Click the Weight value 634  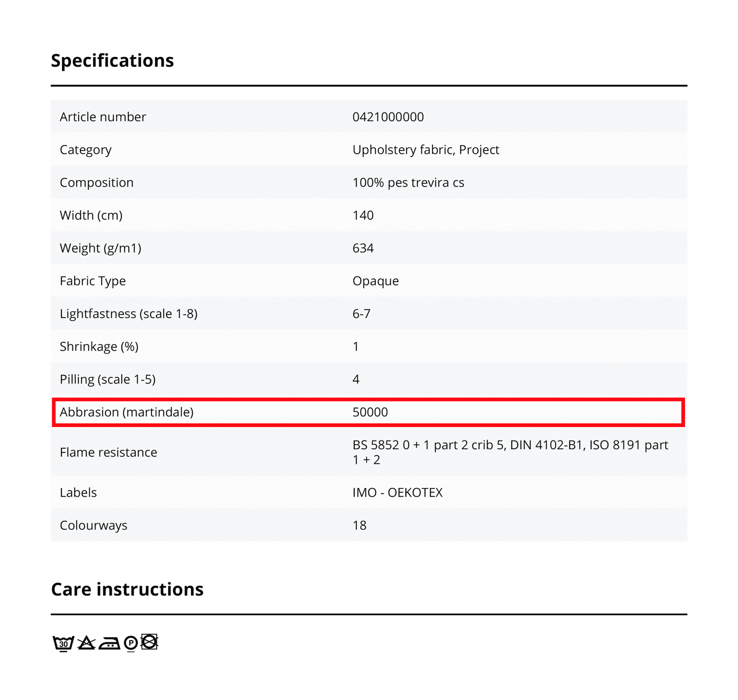tap(363, 248)
